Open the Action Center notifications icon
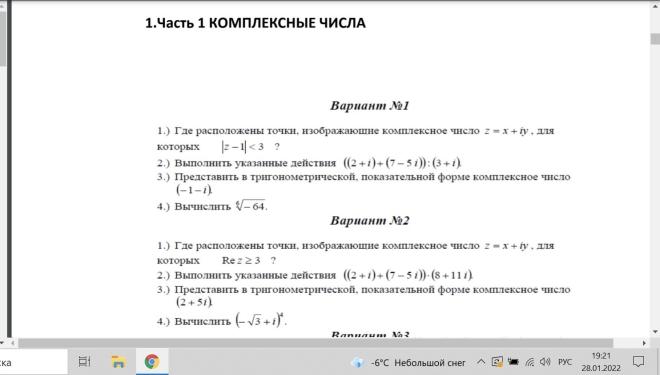Viewport: 660px width, 375px height. [x=639, y=362]
